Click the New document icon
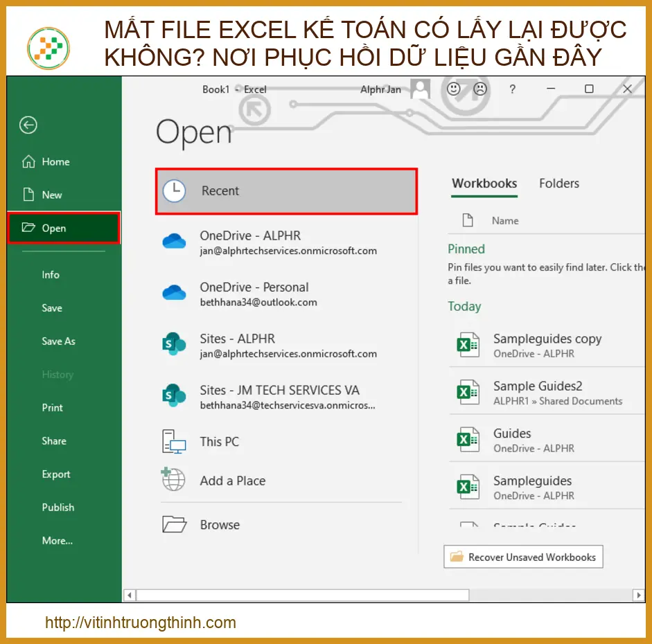 [28, 195]
